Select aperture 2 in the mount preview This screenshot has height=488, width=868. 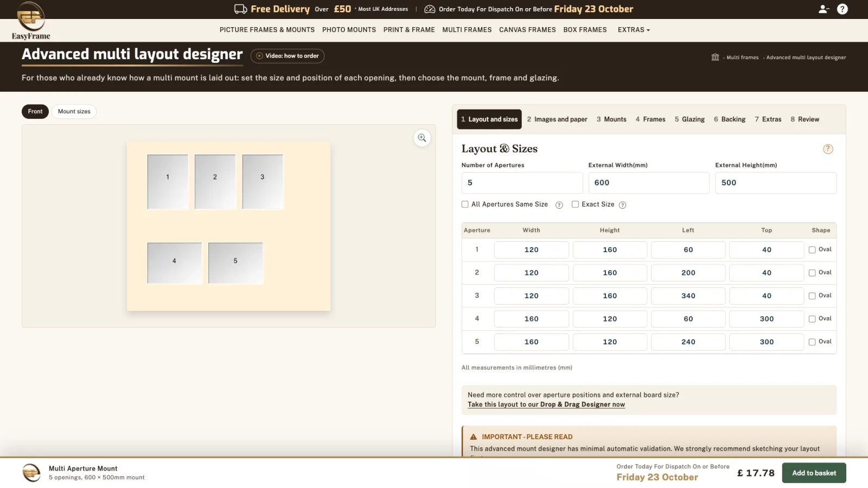click(x=215, y=182)
